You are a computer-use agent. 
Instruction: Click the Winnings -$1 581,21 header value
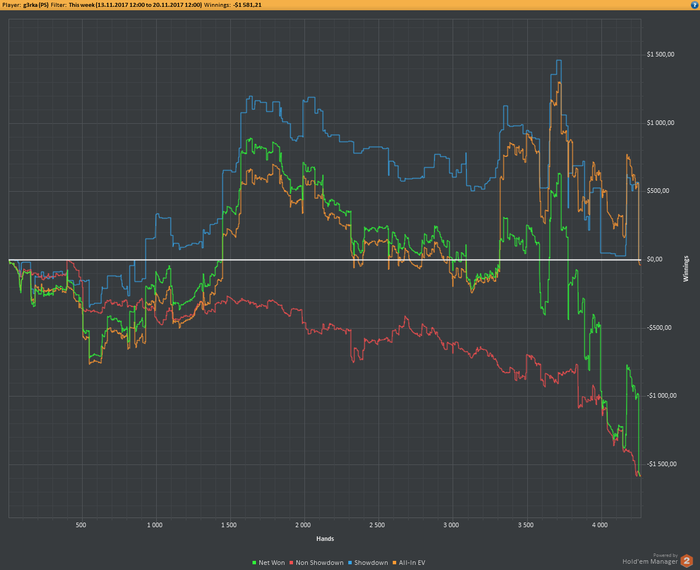point(247,5)
